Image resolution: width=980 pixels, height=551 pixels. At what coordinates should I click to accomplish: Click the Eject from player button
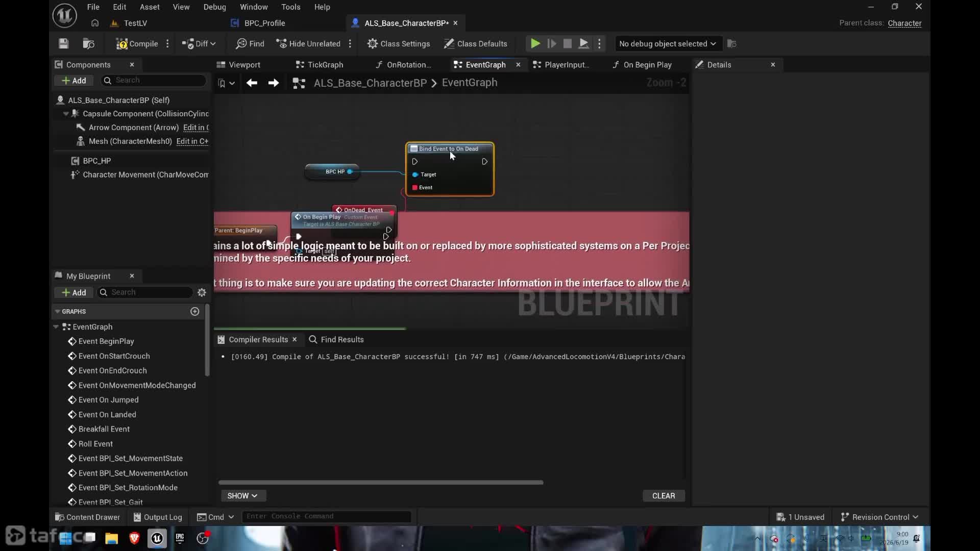tap(583, 44)
